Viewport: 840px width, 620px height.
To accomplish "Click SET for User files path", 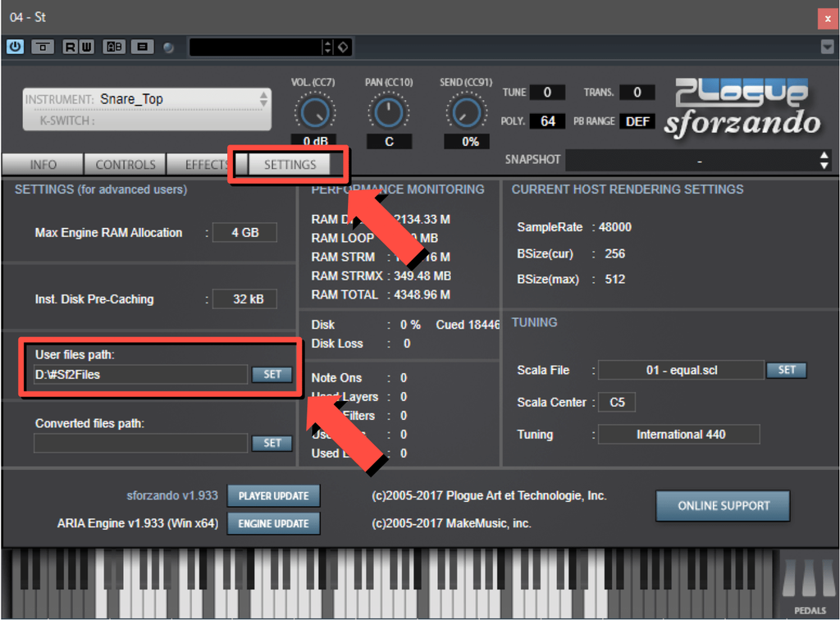I will pos(272,374).
